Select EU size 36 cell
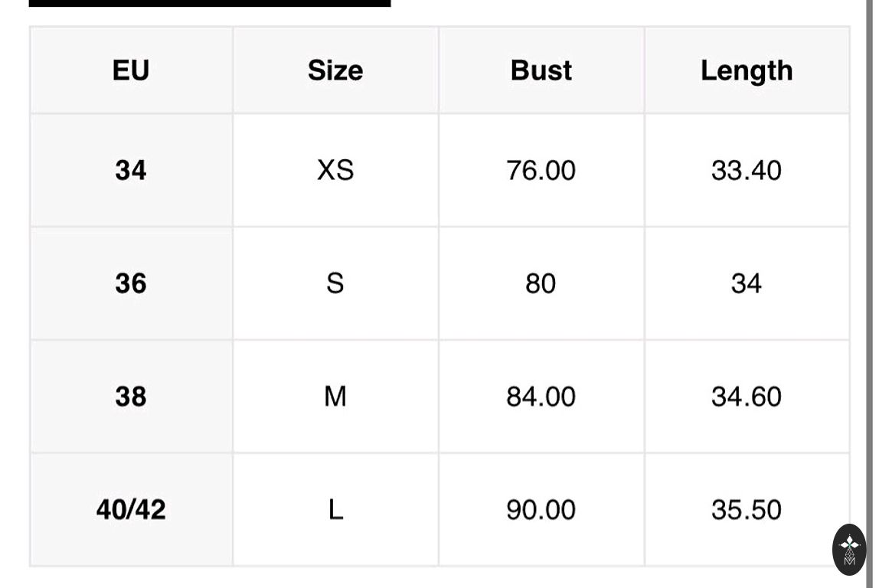Viewport: 879px width, 588px height. 131,283
